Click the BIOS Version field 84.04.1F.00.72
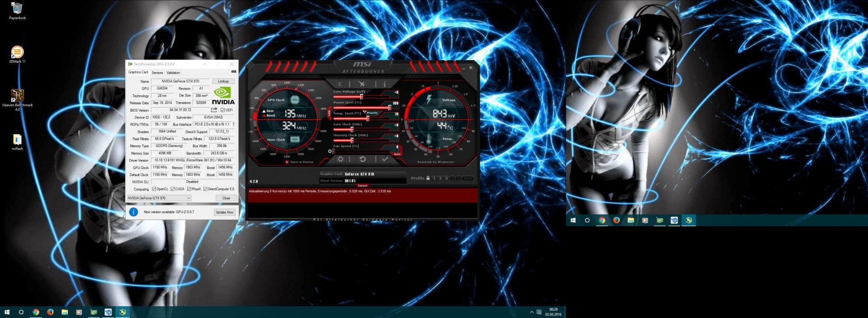The image size is (868, 318). pos(180,110)
